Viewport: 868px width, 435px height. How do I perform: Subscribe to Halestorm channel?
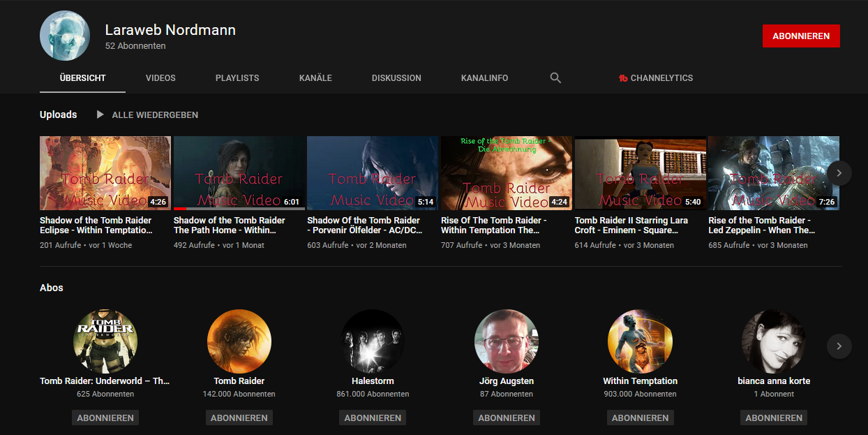tap(373, 418)
